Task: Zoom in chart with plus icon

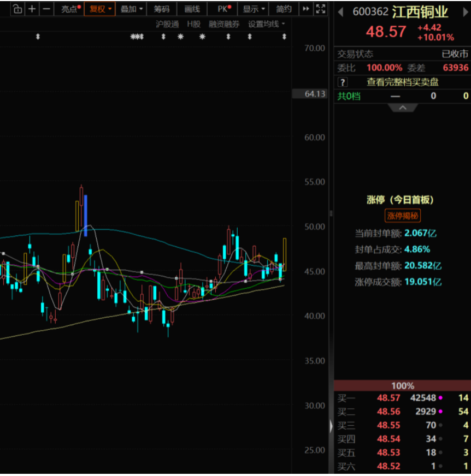Action: click(x=32, y=9)
